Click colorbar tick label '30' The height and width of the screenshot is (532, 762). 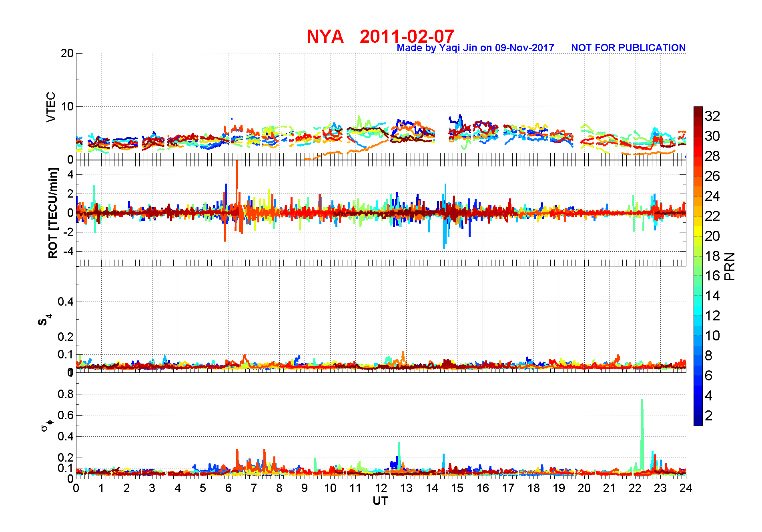coord(712,136)
